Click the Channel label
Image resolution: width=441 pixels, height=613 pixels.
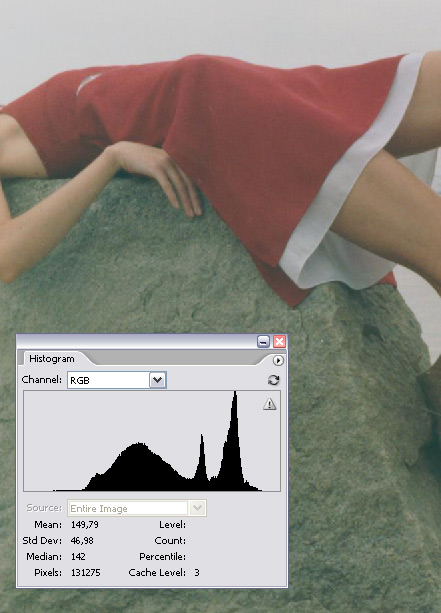tap(42, 380)
